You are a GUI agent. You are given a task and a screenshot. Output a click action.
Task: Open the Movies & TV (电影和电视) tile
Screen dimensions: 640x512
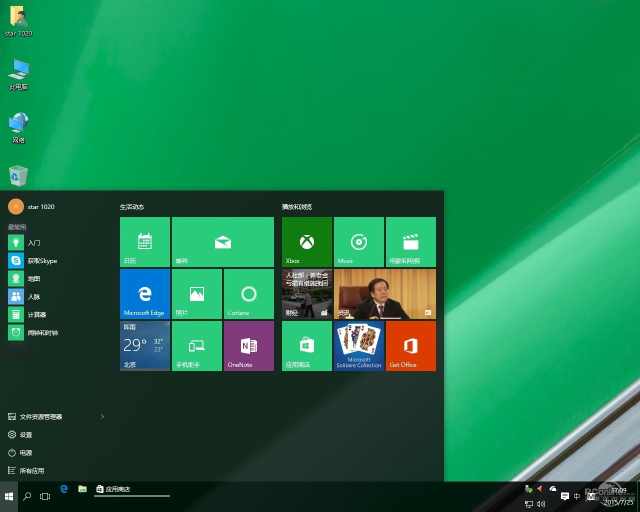(411, 242)
